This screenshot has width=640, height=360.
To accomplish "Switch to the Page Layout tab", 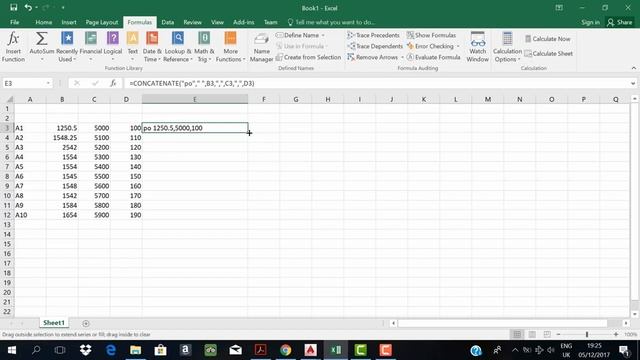I will pyautogui.click(x=102, y=22).
